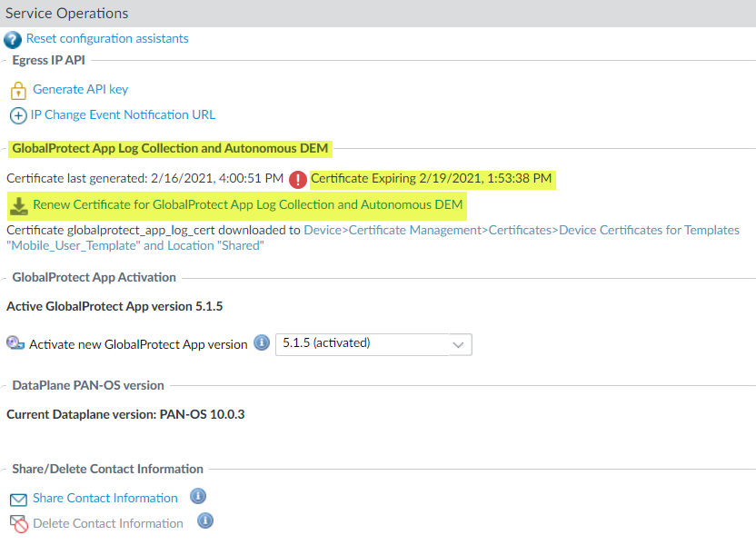Click the red certificate expiring warning icon

298,179
